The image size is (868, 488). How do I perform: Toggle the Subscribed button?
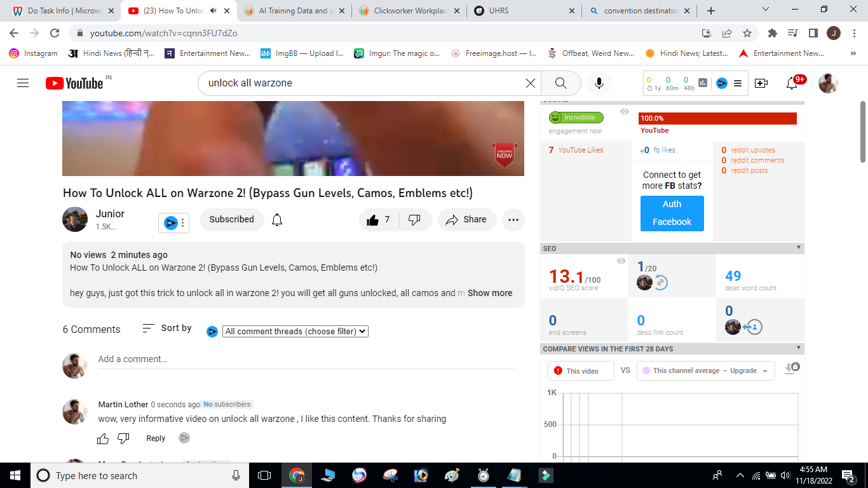(231, 220)
